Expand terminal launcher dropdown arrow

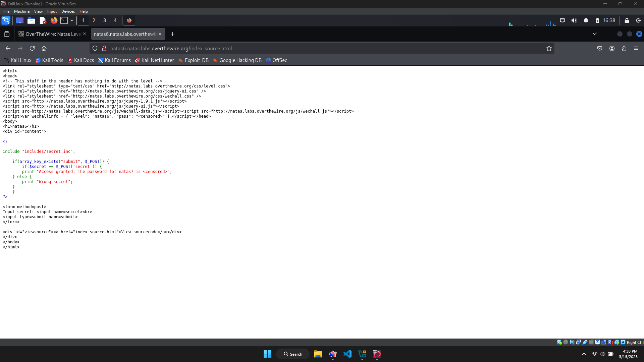click(x=72, y=20)
